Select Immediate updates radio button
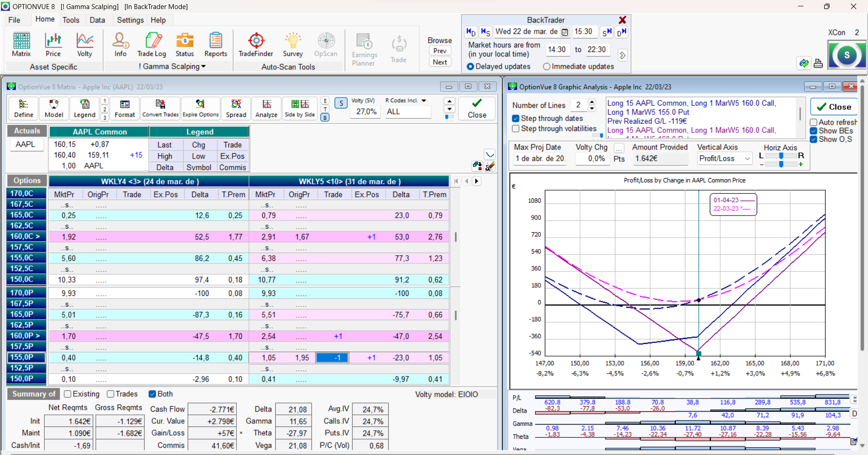 [x=547, y=66]
